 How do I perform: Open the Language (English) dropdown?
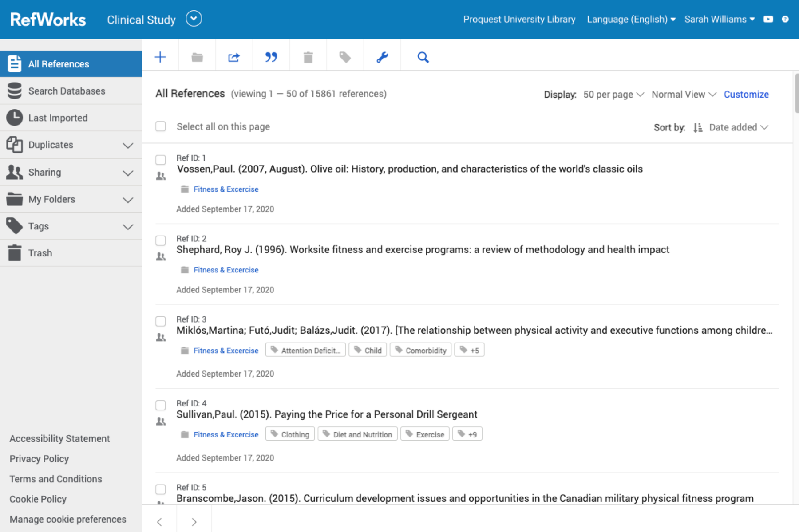coord(631,19)
